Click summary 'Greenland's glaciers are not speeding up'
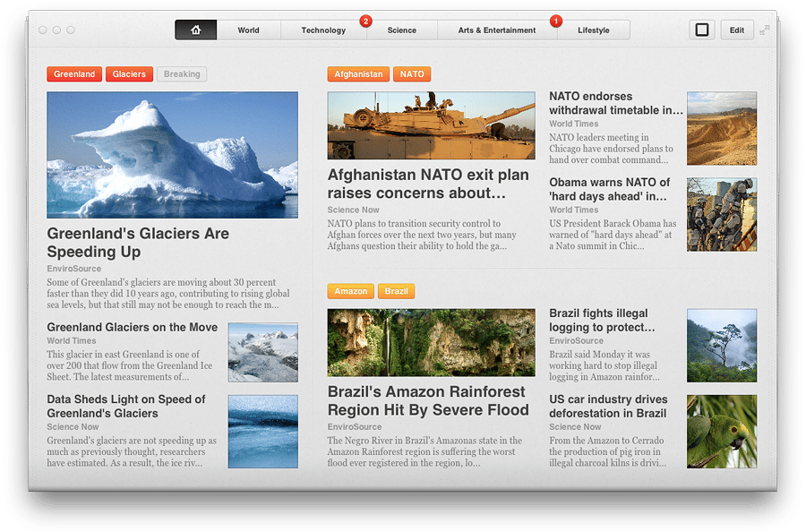Viewport: 806px width, 532px height. [x=132, y=451]
